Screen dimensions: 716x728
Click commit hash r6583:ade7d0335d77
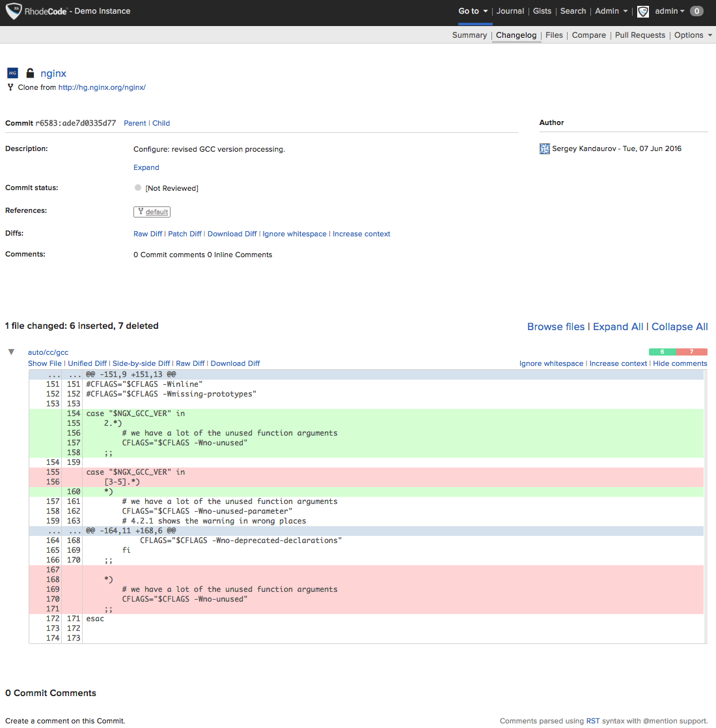click(76, 123)
